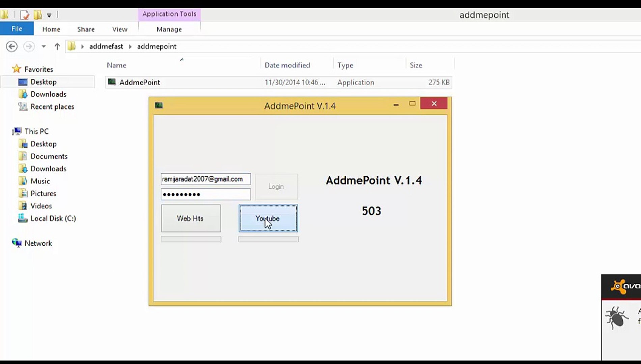Open Documents under This PC
Image resolution: width=641 pixels, height=364 pixels.
(x=49, y=156)
